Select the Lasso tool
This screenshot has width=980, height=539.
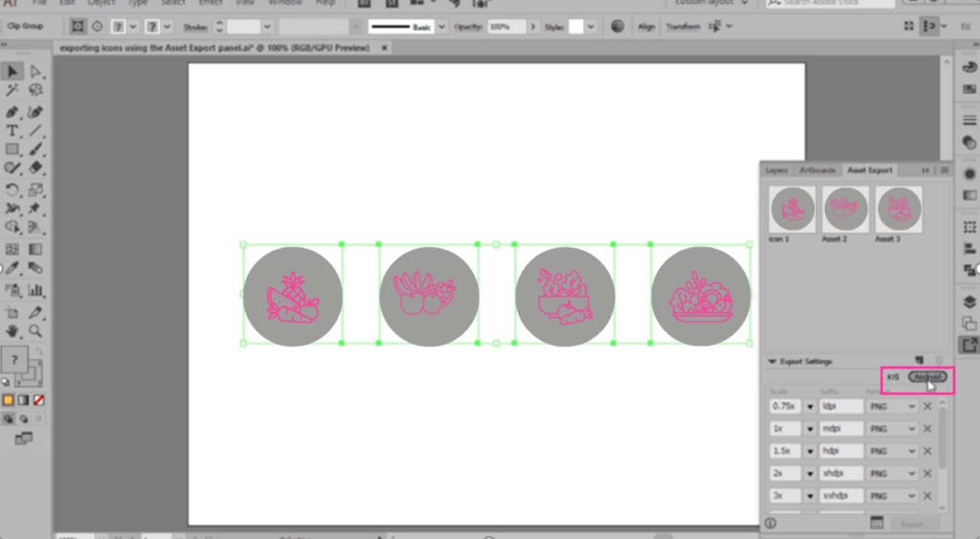point(35,90)
